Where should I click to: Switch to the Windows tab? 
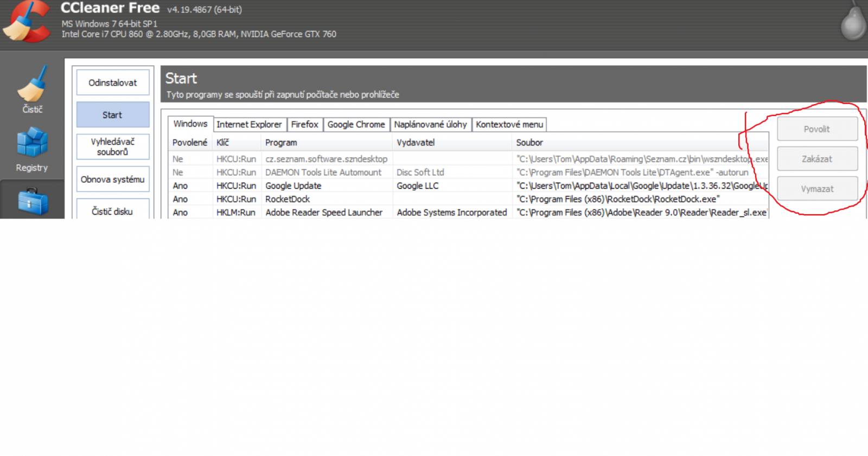[x=190, y=124]
